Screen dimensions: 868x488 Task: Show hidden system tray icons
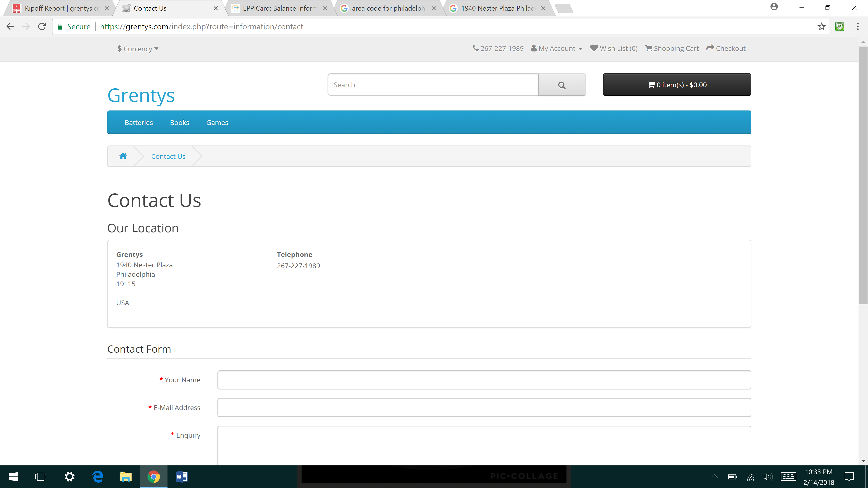pyautogui.click(x=714, y=476)
